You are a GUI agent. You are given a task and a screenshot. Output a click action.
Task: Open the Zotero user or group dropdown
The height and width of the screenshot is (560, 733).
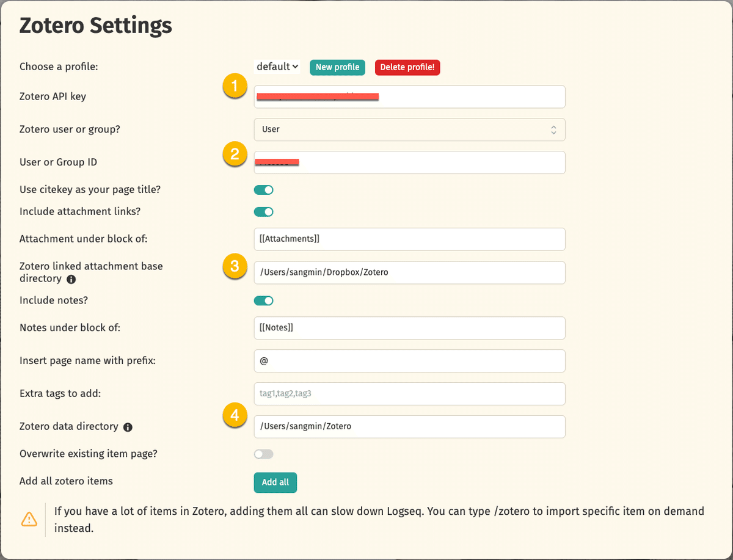(x=410, y=129)
